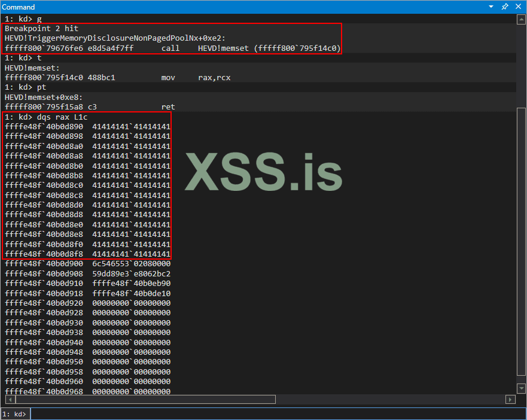The width and height of the screenshot is (527, 420).
Task: Click address ffffe48f`40b0d948 row
Action: [87, 352]
